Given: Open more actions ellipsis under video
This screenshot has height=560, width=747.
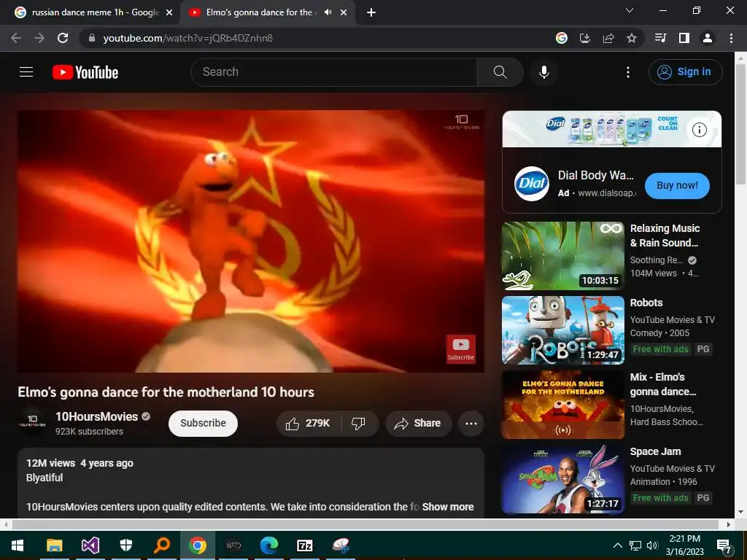Looking at the screenshot, I should [x=471, y=424].
